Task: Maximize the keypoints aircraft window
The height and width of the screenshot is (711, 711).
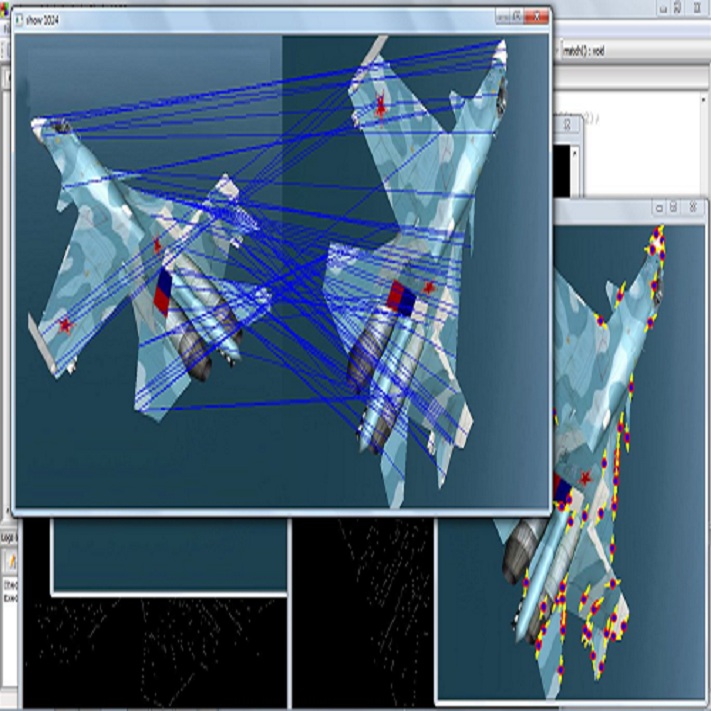Action: [x=673, y=208]
